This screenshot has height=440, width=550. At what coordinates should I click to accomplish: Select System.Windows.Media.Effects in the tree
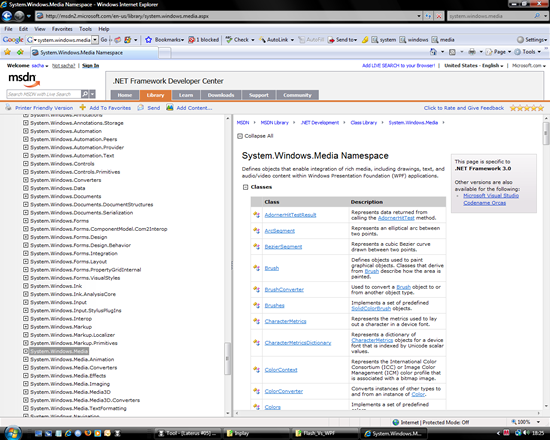68,376
